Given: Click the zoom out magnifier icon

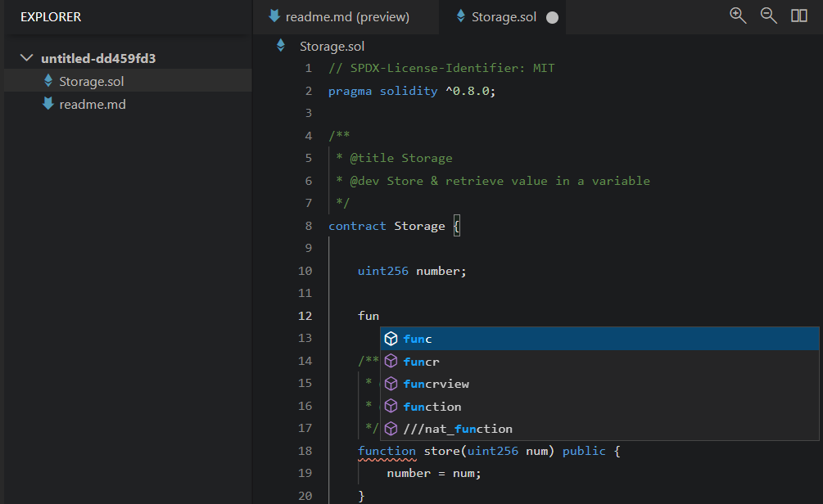Looking at the screenshot, I should click(768, 16).
